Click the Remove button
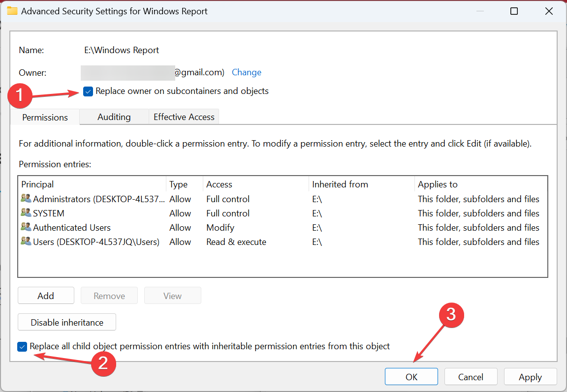The height and width of the screenshot is (392, 567). [109, 296]
